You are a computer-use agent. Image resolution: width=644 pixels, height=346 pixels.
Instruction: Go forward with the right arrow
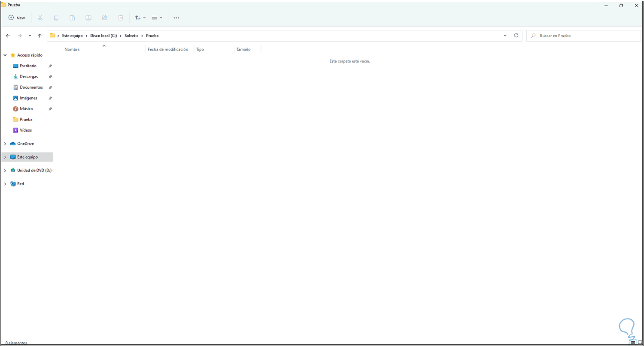pos(19,36)
